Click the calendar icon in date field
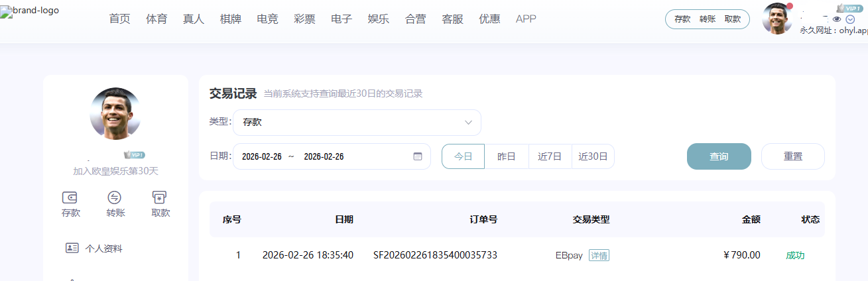This screenshot has height=281, width=868. [418, 156]
